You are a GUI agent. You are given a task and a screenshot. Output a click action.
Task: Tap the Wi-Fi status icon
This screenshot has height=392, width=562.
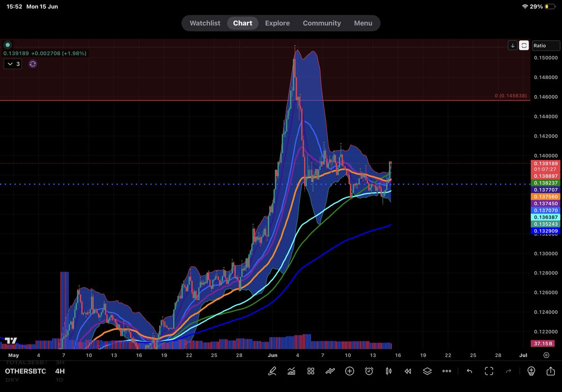525,7
